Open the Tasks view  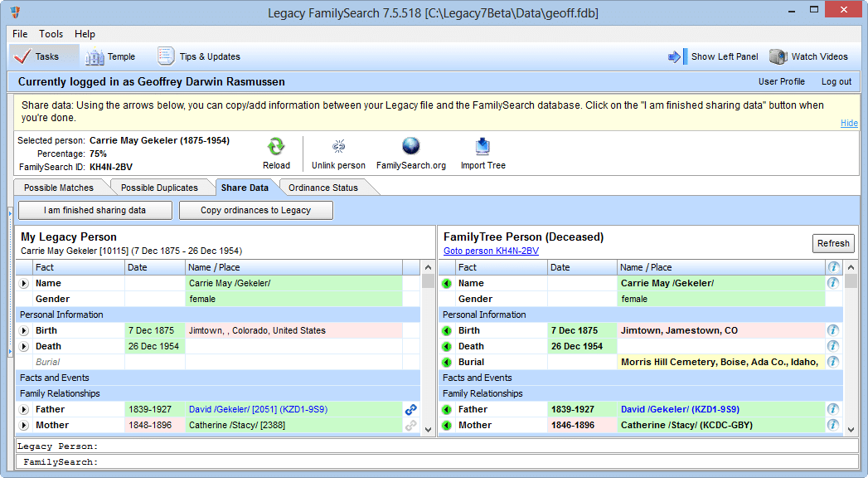(44, 56)
